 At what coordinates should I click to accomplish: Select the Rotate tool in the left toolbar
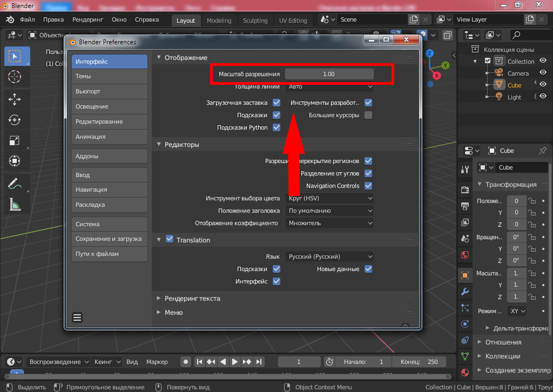(x=15, y=120)
